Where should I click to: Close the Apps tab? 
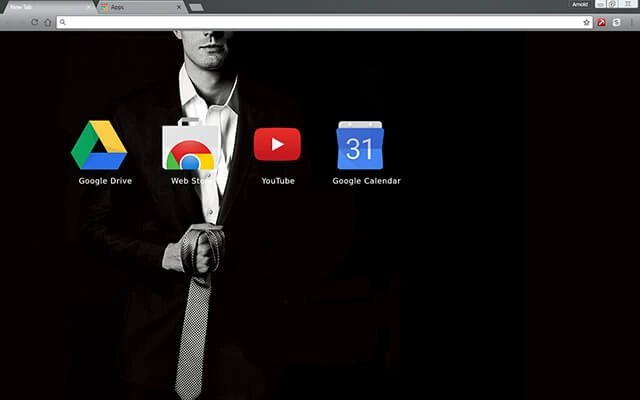coord(179,7)
